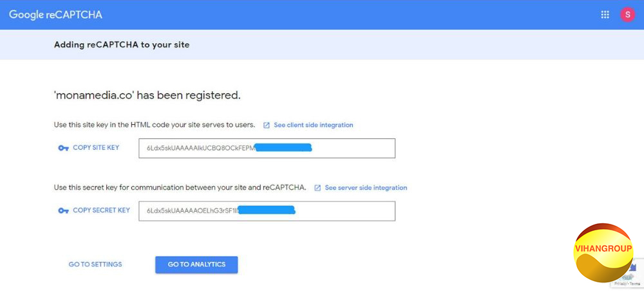Click the VIHANGROUP logo watermark
The image size is (644, 294).
(602, 252)
